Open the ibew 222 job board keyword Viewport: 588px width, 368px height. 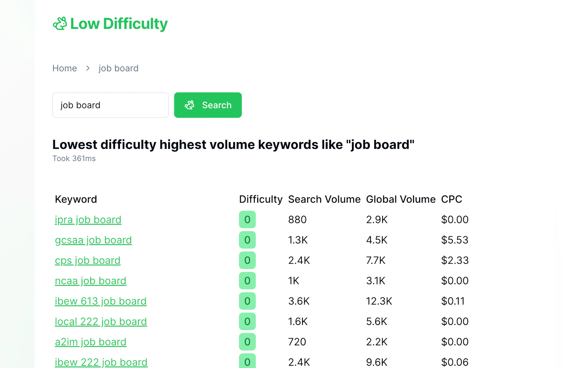(101, 362)
